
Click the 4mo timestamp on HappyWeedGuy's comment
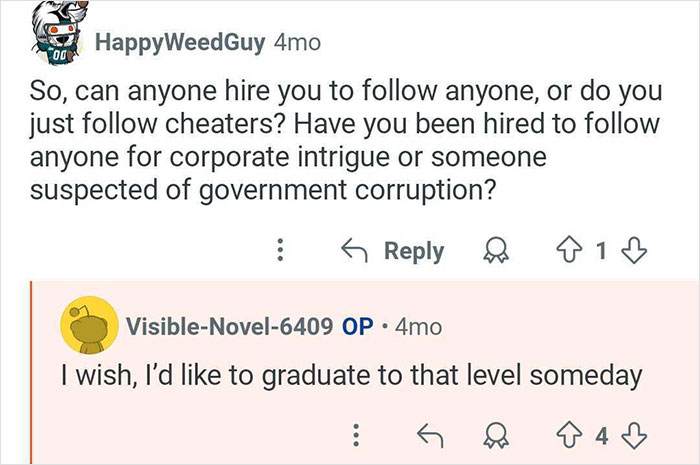click(298, 44)
